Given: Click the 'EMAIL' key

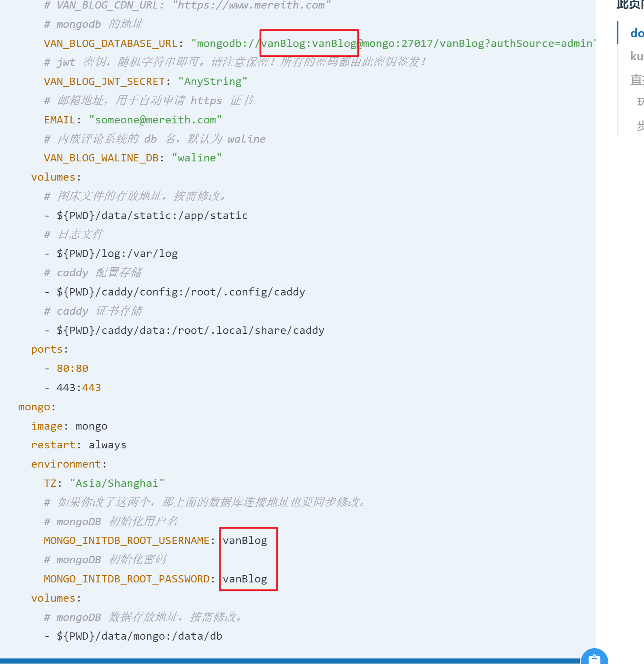Looking at the screenshot, I should point(60,120).
